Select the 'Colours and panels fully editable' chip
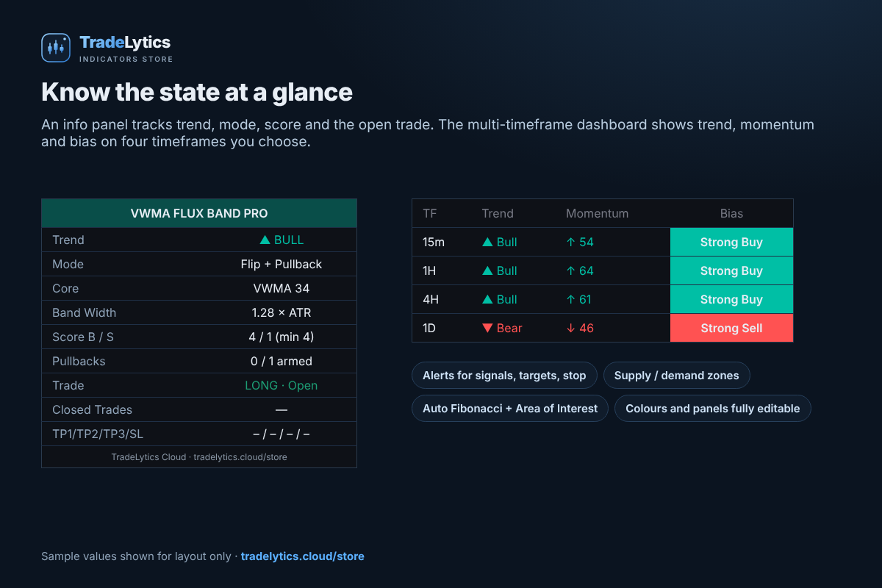This screenshot has height=588, width=882. (712, 409)
